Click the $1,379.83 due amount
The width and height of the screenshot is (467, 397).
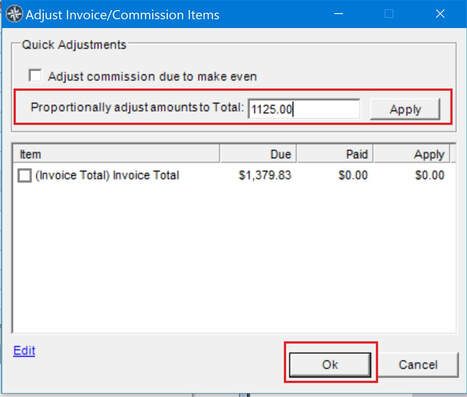[x=265, y=175]
